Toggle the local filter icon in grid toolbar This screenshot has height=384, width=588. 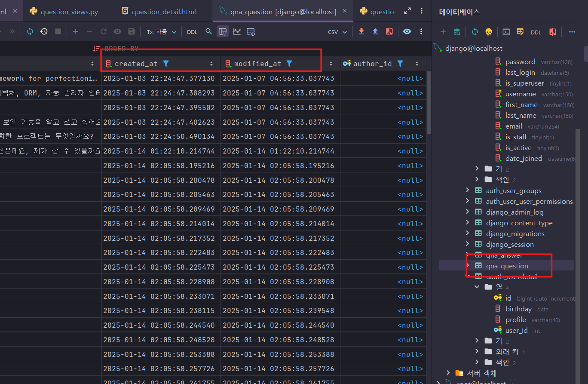pos(223,31)
